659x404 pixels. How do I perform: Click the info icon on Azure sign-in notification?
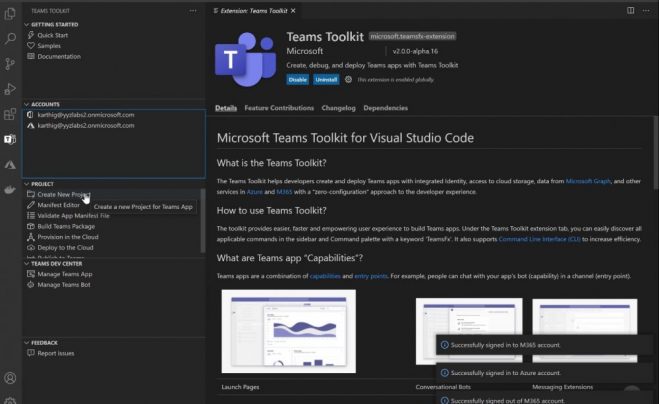point(444,373)
